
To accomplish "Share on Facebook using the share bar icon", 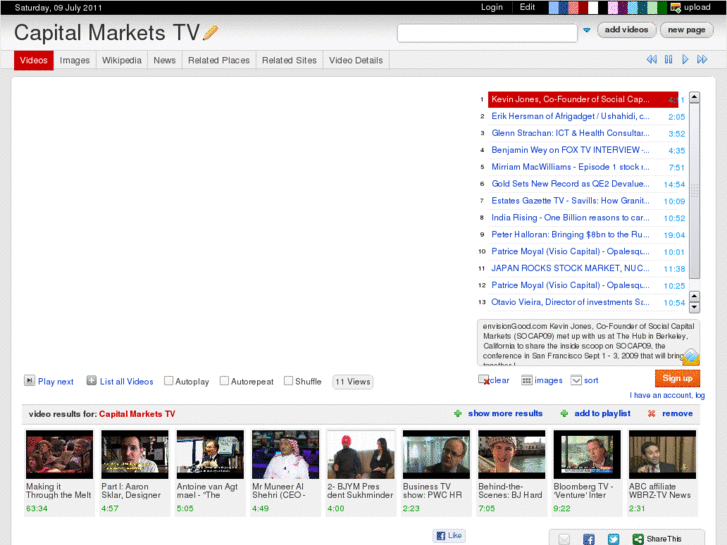I will tap(588, 539).
